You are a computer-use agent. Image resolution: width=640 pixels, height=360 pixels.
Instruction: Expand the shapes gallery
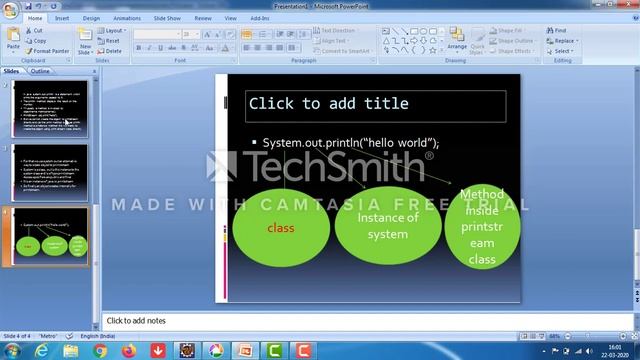442,51
